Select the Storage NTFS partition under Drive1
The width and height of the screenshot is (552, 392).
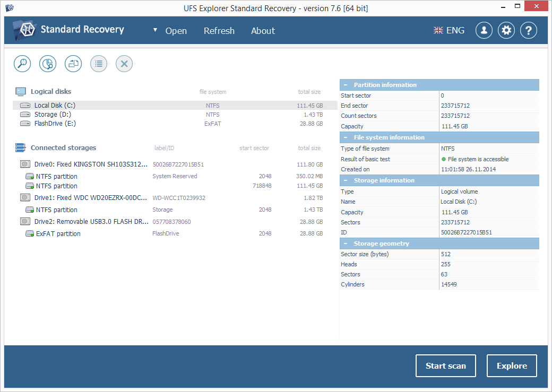(x=175, y=210)
